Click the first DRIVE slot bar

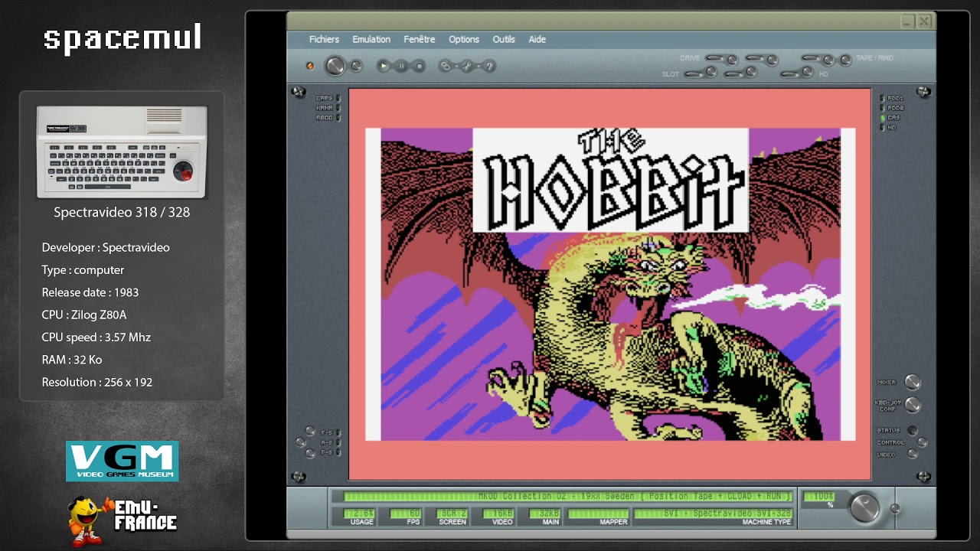click(714, 57)
